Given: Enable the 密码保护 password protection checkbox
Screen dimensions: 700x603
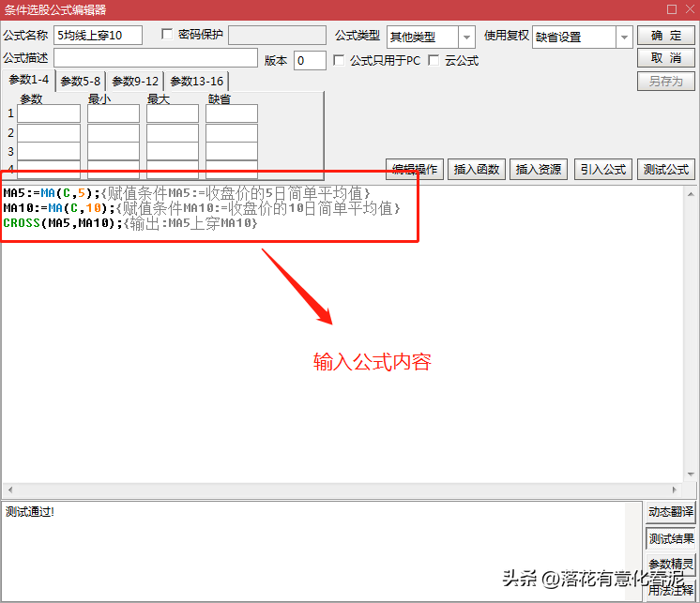Looking at the screenshot, I should tap(166, 34).
